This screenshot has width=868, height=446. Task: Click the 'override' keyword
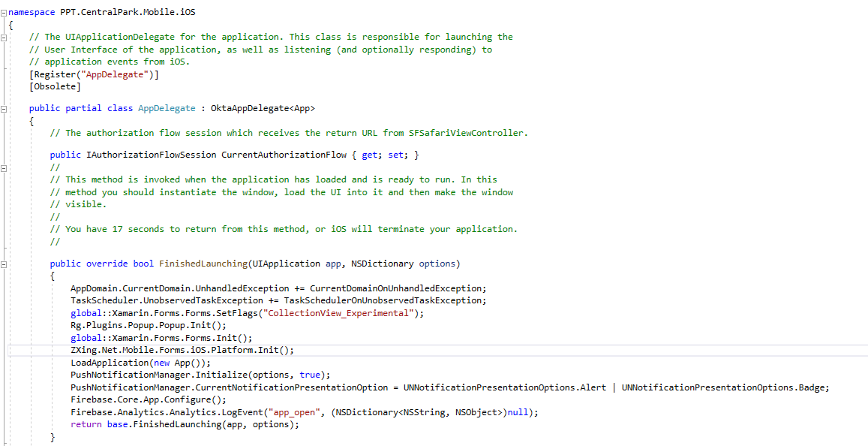(x=107, y=264)
